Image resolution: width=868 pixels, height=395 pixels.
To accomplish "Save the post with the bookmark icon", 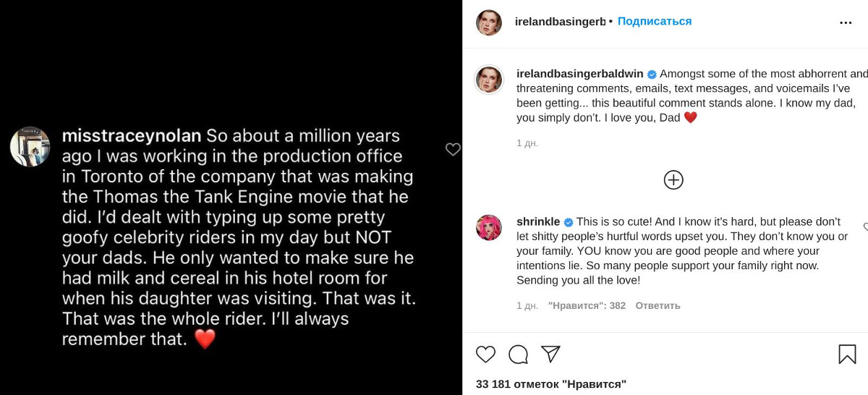I will (847, 354).
